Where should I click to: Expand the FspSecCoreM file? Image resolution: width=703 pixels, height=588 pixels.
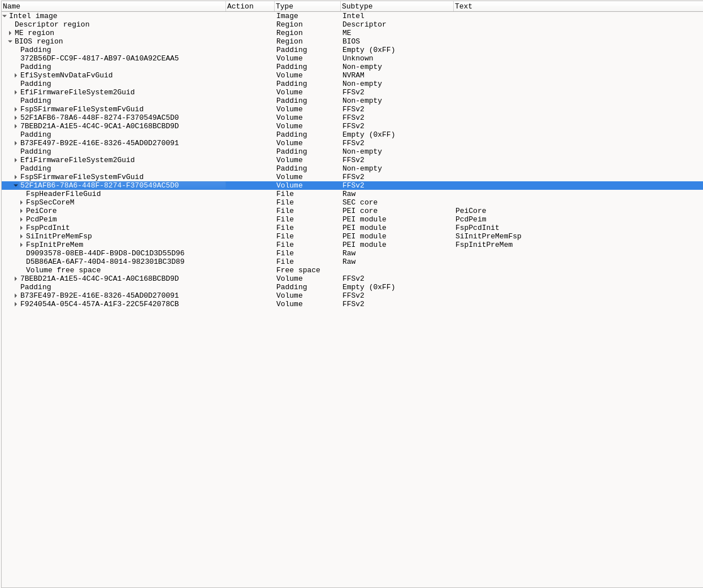click(x=21, y=202)
